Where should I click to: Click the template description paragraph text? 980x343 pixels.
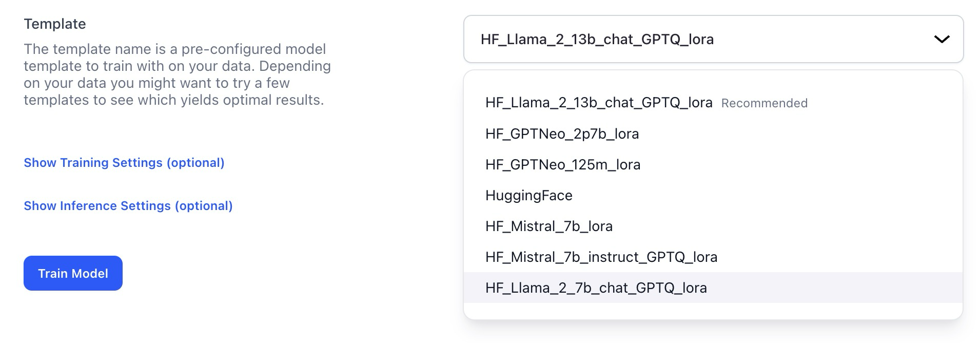(177, 74)
